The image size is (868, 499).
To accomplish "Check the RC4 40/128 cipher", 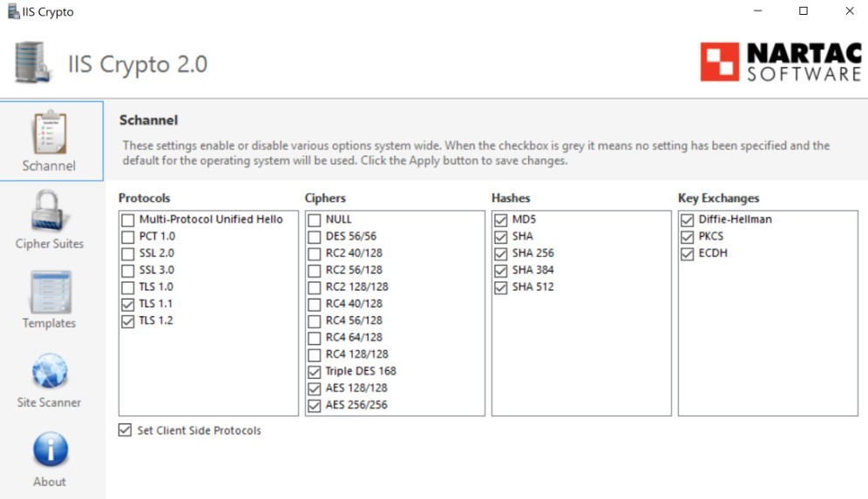I will pos(315,304).
